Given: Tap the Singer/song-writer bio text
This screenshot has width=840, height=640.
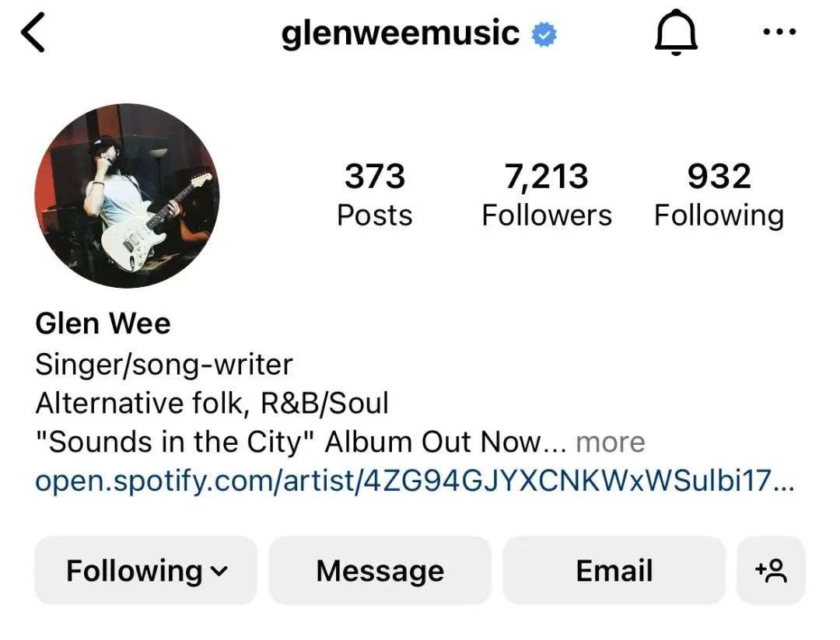Looking at the screenshot, I should pyautogui.click(x=164, y=365).
